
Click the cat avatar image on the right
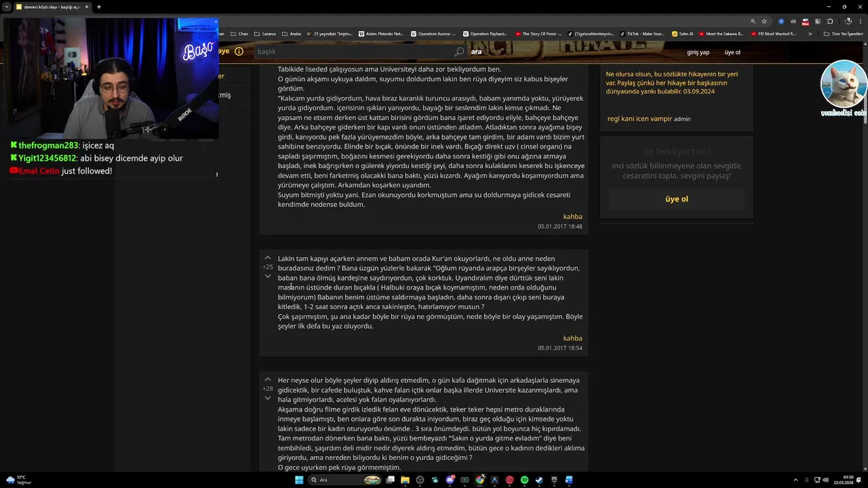(x=844, y=84)
